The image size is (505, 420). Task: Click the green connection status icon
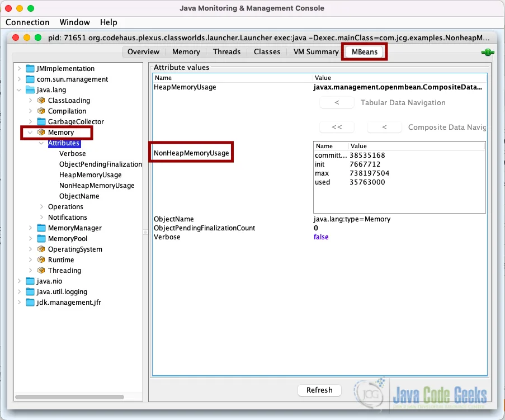pos(488,52)
